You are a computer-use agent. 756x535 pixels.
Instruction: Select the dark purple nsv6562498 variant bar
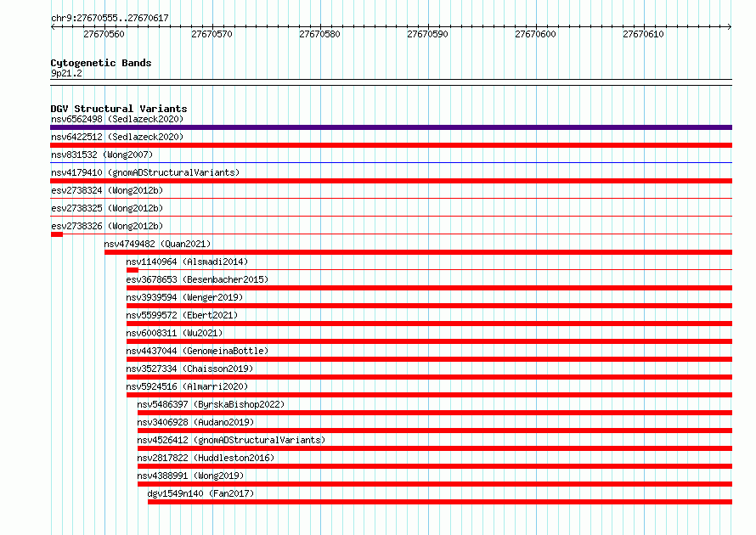391,127
